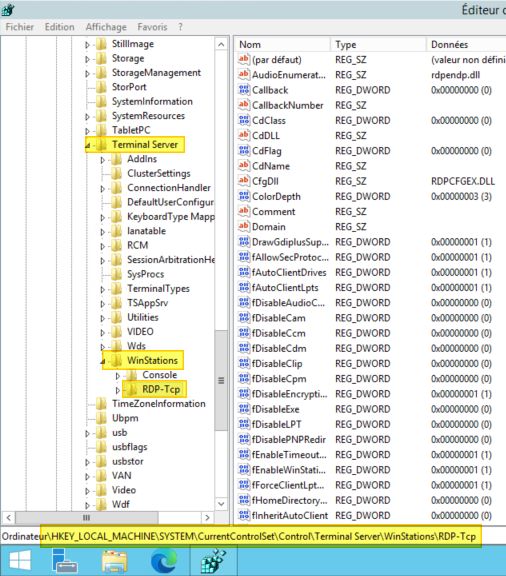
Task: Click the tree horizontal scrollbar thumb
Action: click(87, 518)
